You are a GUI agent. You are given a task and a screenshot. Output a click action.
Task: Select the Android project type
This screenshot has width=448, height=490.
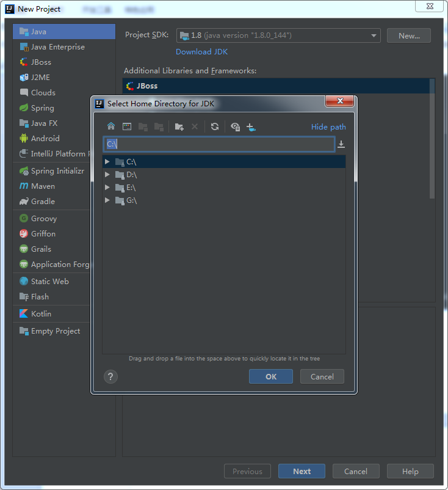pyautogui.click(x=51, y=139)
